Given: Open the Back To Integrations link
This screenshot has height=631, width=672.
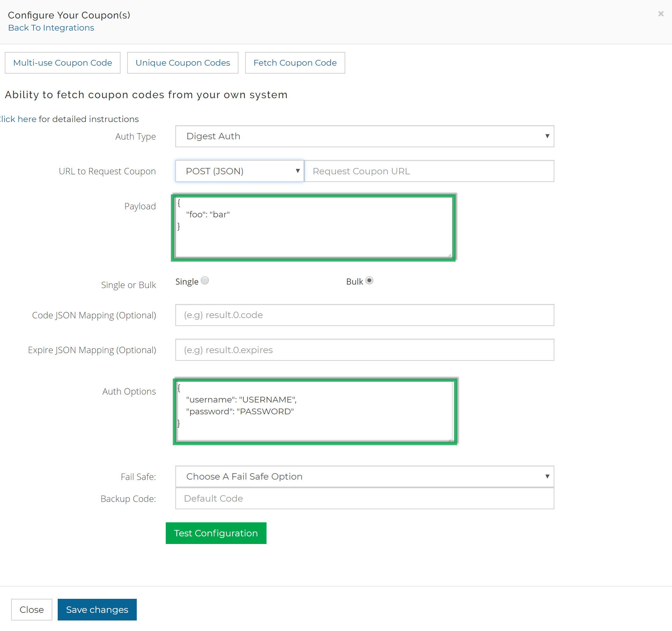Looking at the screenshot, I should pyautogui.click(x=51, y=28).
